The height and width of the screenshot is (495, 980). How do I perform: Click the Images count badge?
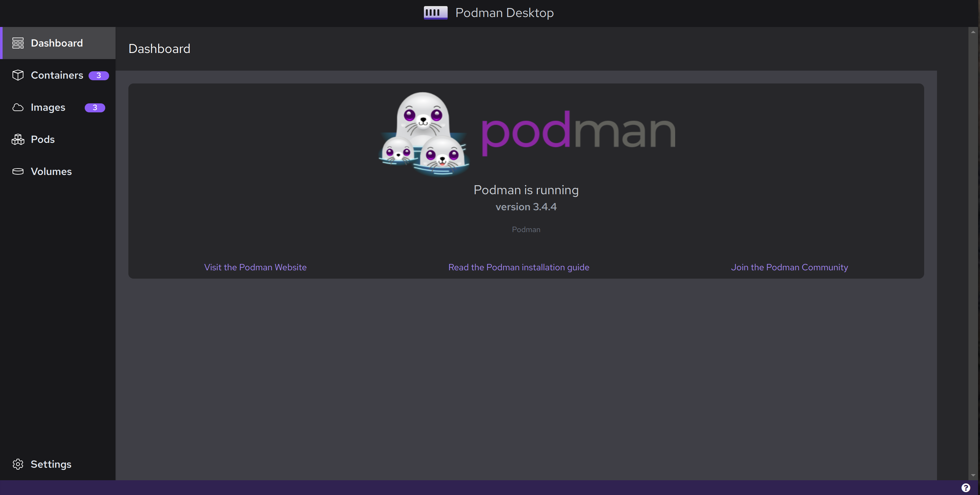click(x=95, y=108)
